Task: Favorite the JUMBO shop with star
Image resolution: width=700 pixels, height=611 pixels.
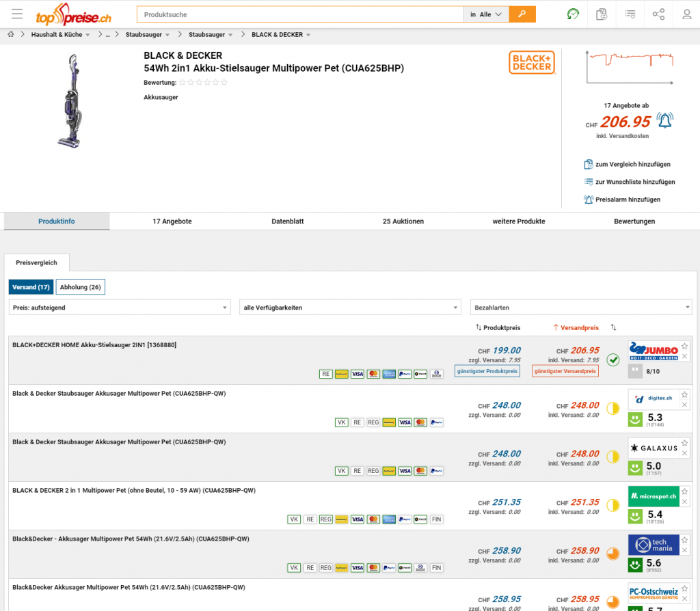Action: [x=684, y=347]
